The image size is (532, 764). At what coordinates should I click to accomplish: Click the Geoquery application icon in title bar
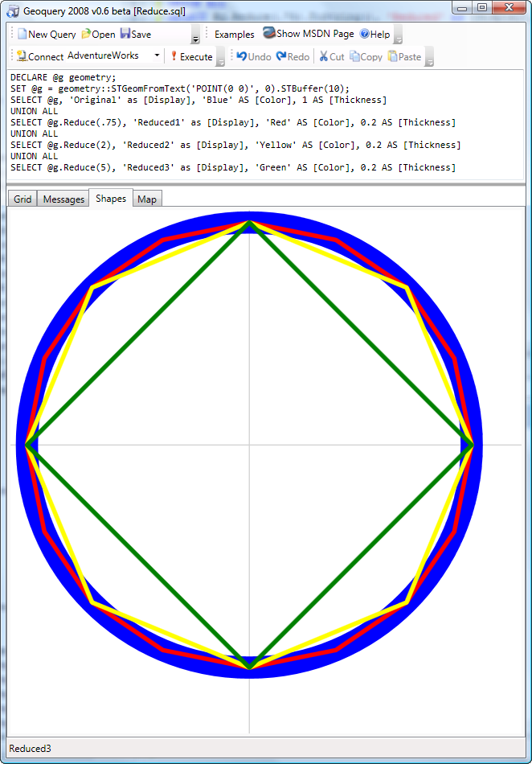[x=13, y=10]
